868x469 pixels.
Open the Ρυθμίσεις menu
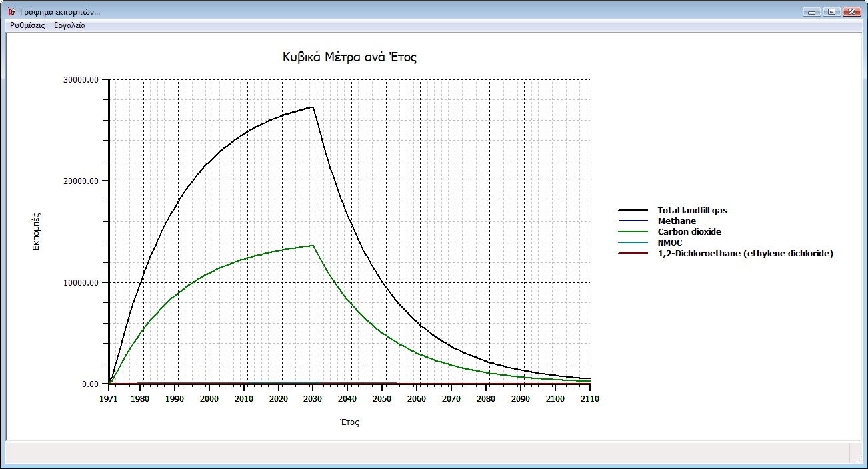click(x=27, y=25)
